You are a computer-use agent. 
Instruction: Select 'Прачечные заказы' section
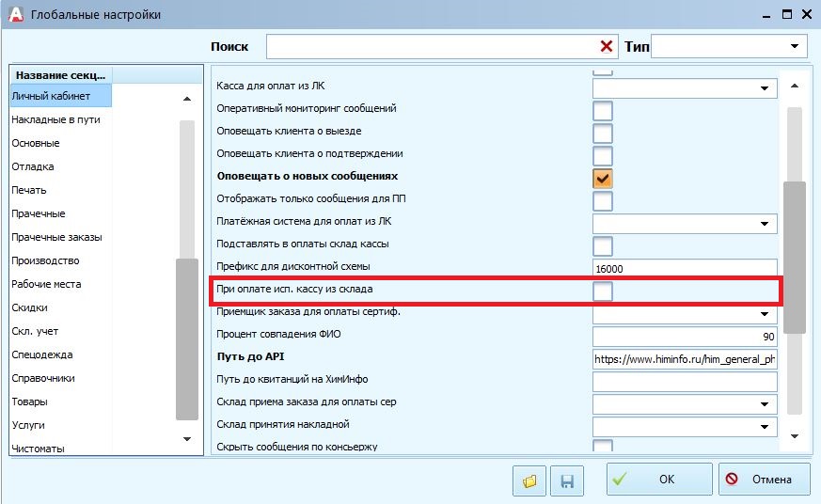coord(56,238)
